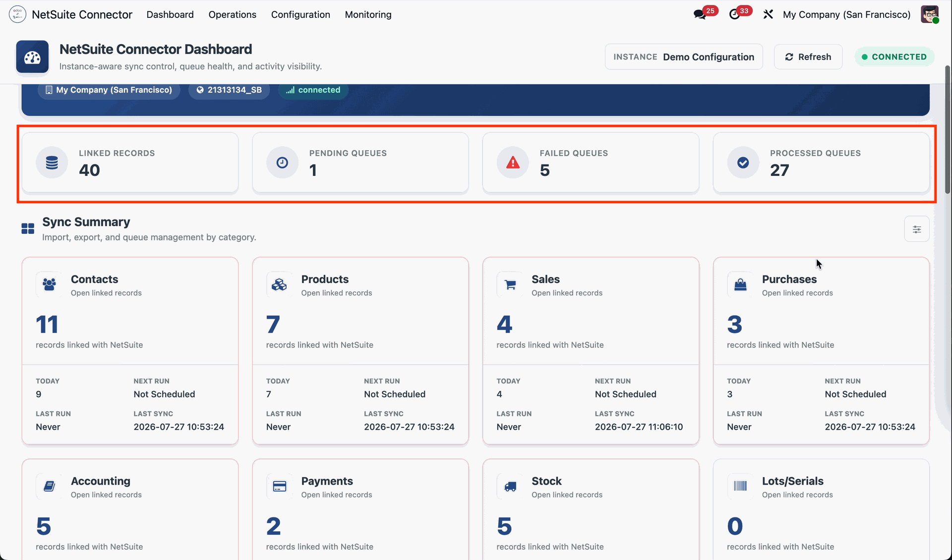Click the Processed Queues checkmark icon
952x560 pixels.
(x=743, y=163)
